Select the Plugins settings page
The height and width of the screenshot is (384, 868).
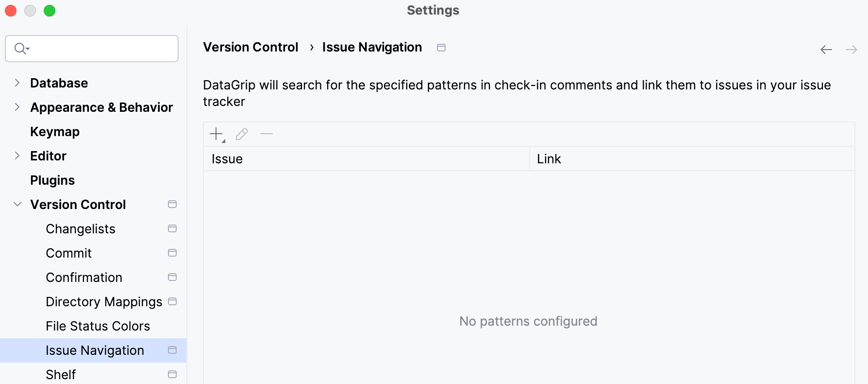point(52,180)
